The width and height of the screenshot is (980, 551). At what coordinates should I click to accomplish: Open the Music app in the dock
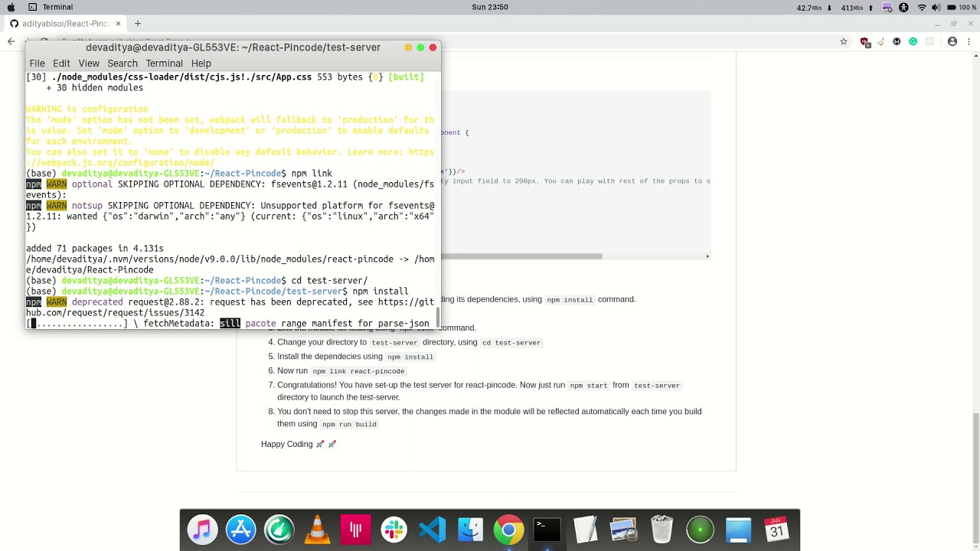(203, 530)
